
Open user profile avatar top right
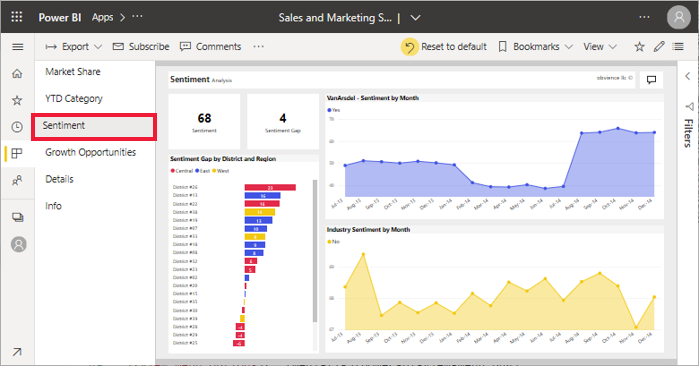679,17
